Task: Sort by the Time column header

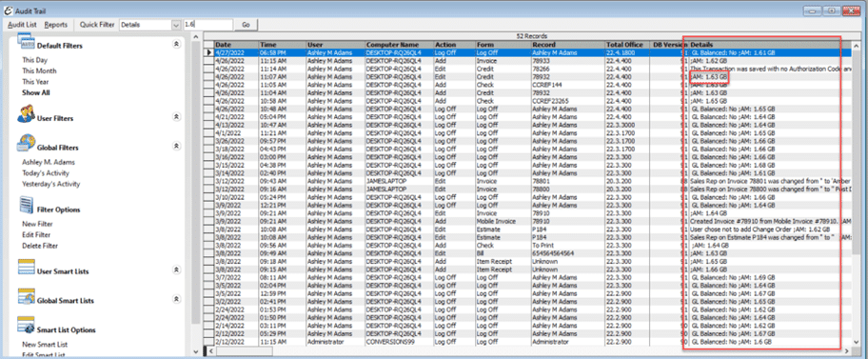Action: pos(282,45)
